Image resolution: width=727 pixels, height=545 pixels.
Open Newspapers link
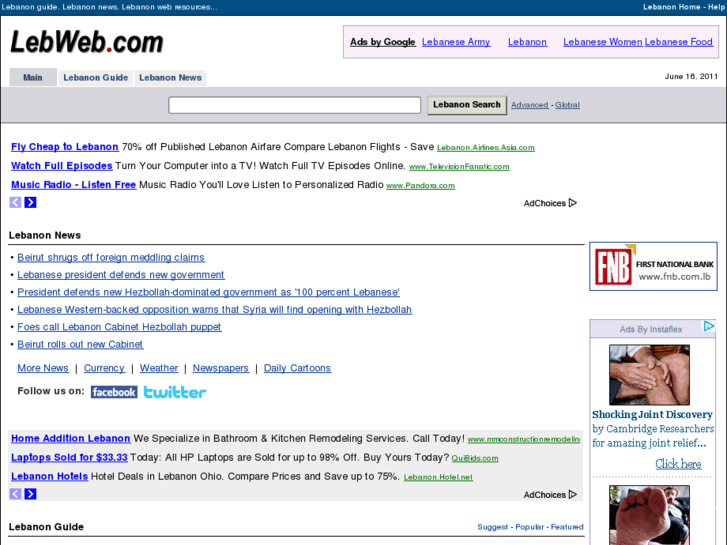point(221,368)
